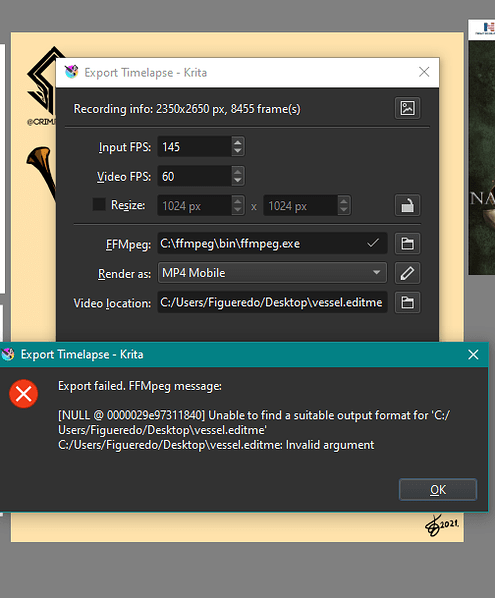This screenshot has width=495, height=598.
Task: Click the red error icon in the dialog
Action: tap(24, 394)
